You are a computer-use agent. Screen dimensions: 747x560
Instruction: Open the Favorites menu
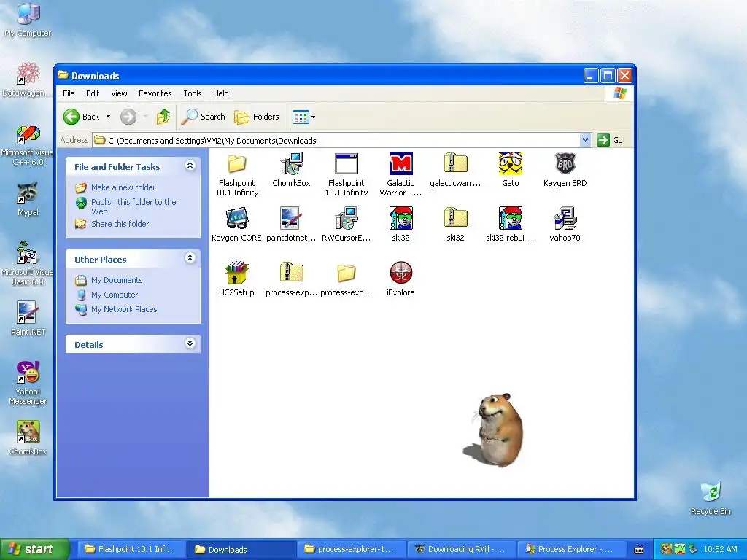point(155,93)
